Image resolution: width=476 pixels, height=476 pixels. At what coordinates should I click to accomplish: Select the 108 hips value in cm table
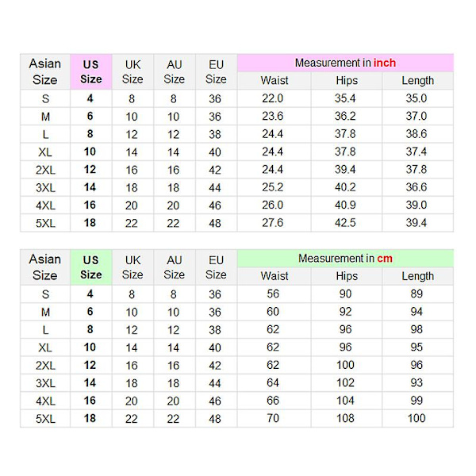(345, 418)
